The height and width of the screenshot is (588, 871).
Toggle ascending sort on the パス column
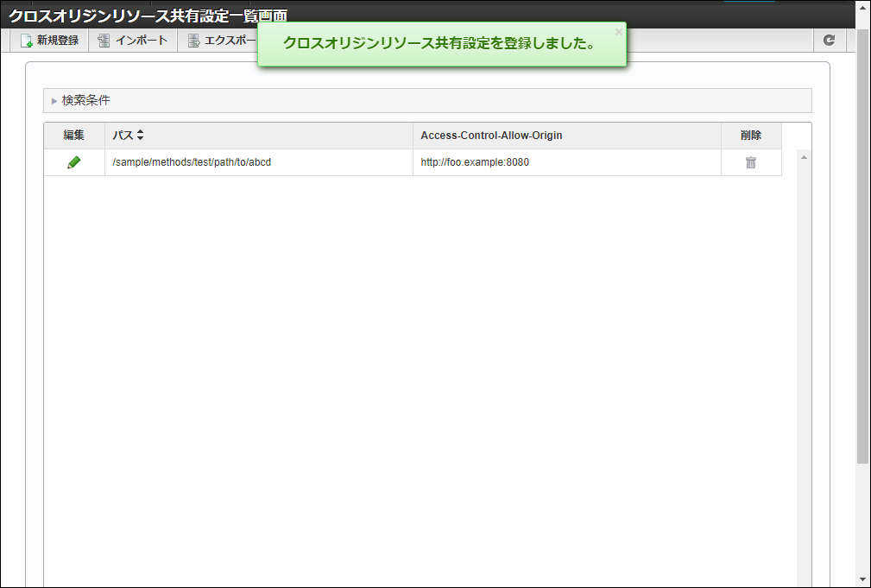click(141, 131)
